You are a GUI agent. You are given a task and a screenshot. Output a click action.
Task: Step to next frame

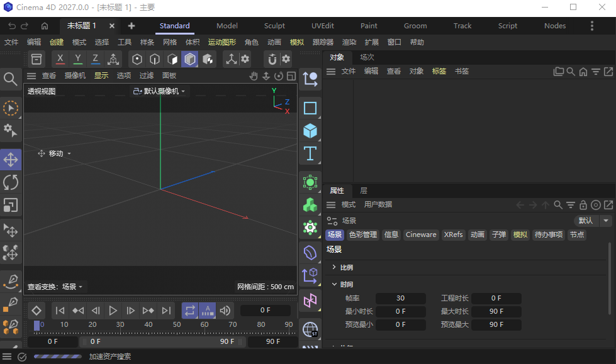point(130,311)
